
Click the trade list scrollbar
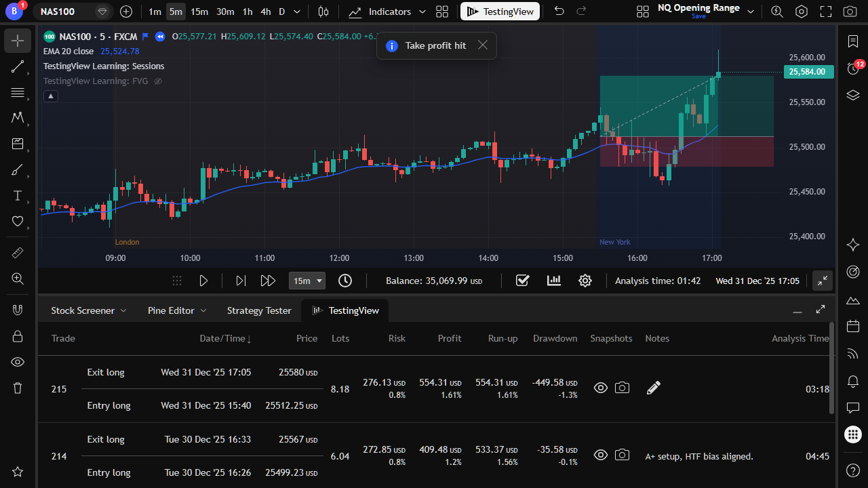(x=832, y=368)
